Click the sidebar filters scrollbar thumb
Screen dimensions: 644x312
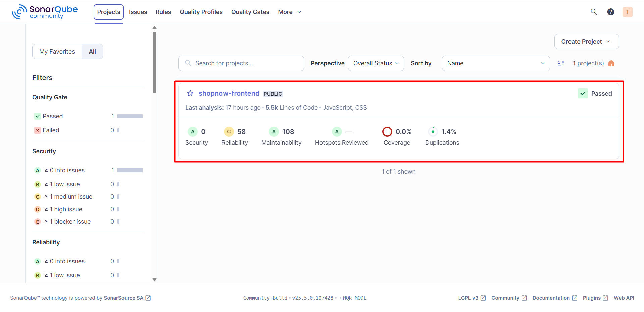click(154, 62)
